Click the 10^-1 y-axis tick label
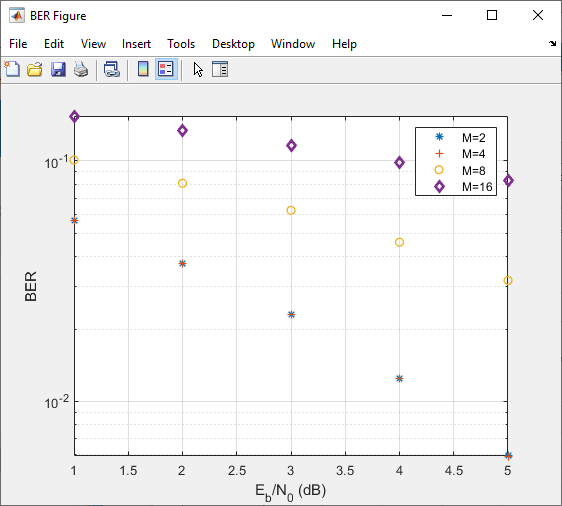 coord(56,162)
